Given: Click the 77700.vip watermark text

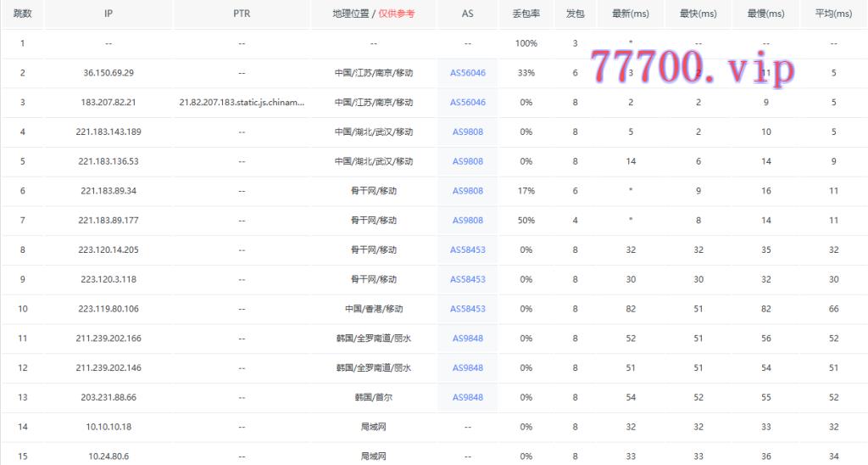Looking at the screenshot, I should pos(693,65).
